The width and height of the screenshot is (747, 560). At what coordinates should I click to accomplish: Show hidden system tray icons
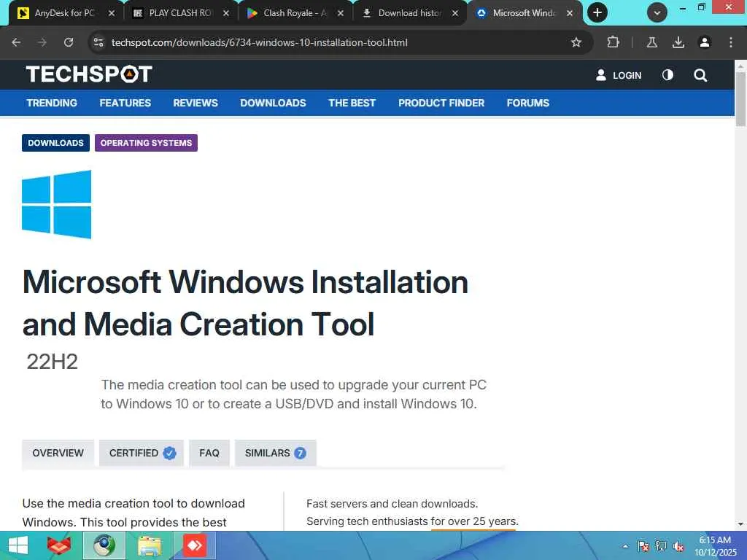tap(625, 546)
